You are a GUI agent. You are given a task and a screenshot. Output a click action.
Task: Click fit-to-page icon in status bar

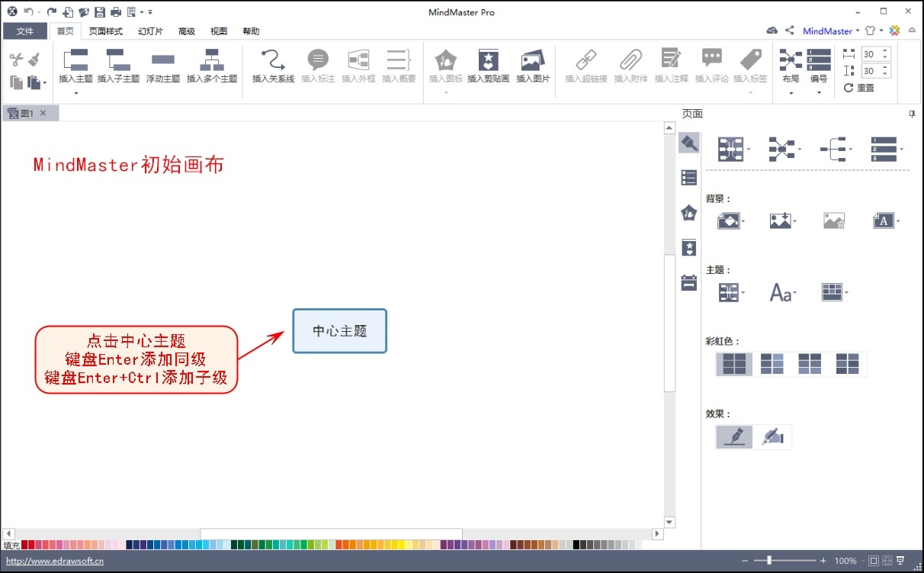[874, 561]
